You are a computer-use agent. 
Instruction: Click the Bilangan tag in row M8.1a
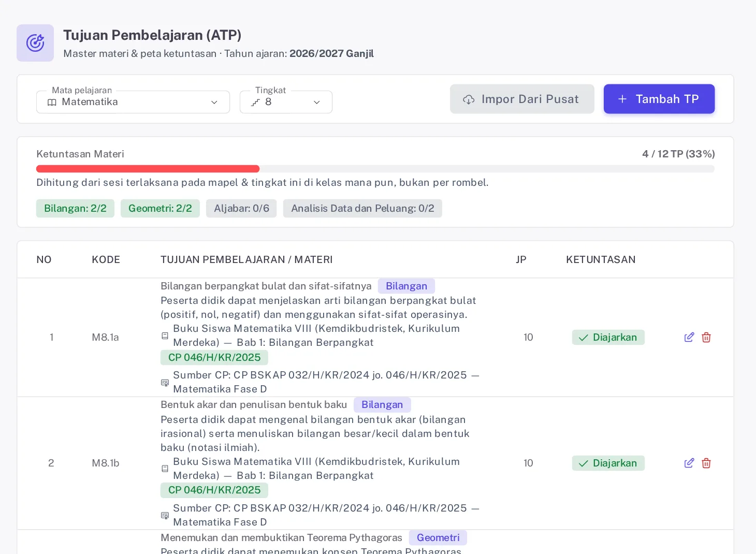click(x=406, y=286)
